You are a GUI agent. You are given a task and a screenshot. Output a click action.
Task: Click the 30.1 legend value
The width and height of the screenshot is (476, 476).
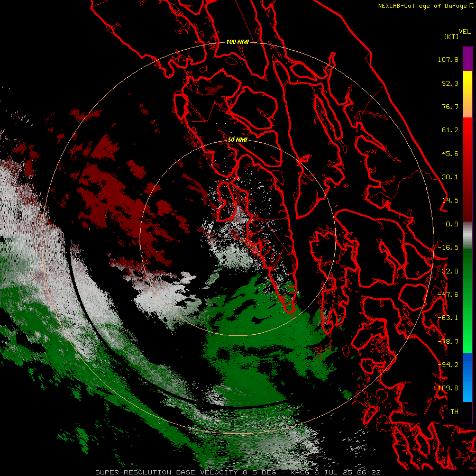tap(450, 177)
